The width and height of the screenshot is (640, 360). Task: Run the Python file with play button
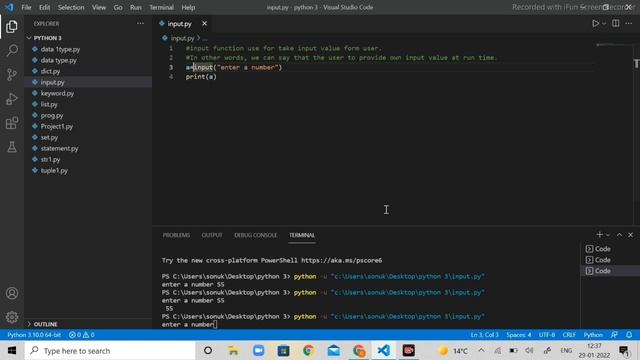click(596, 24)
